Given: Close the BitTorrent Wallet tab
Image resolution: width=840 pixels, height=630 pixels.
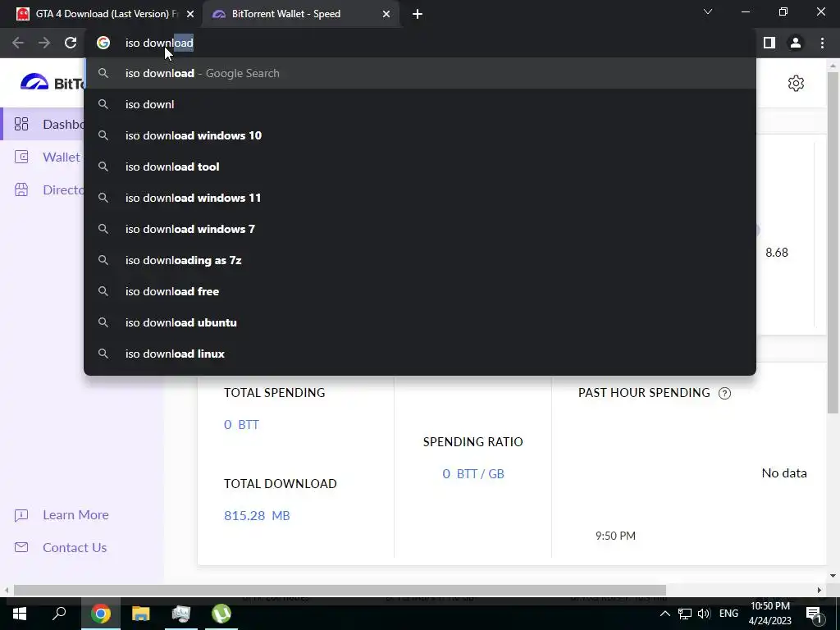Looking at the screenshot, I should coord(386,14).
